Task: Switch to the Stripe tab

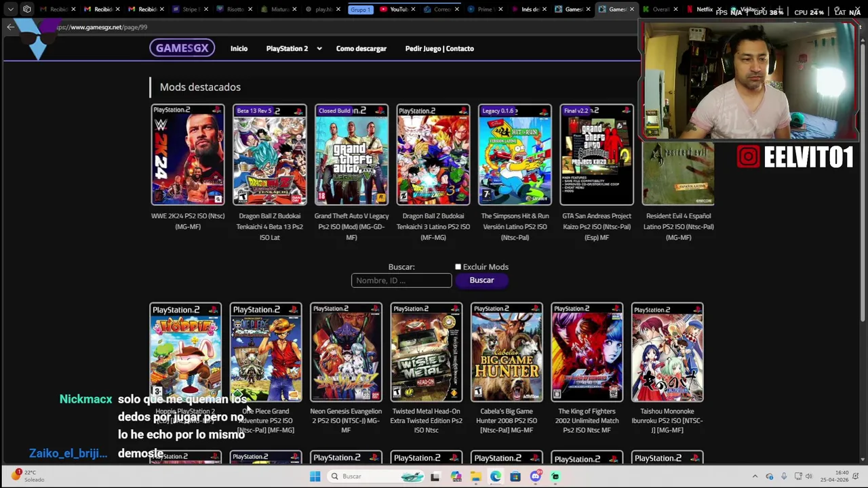Action: click(190, 9)
